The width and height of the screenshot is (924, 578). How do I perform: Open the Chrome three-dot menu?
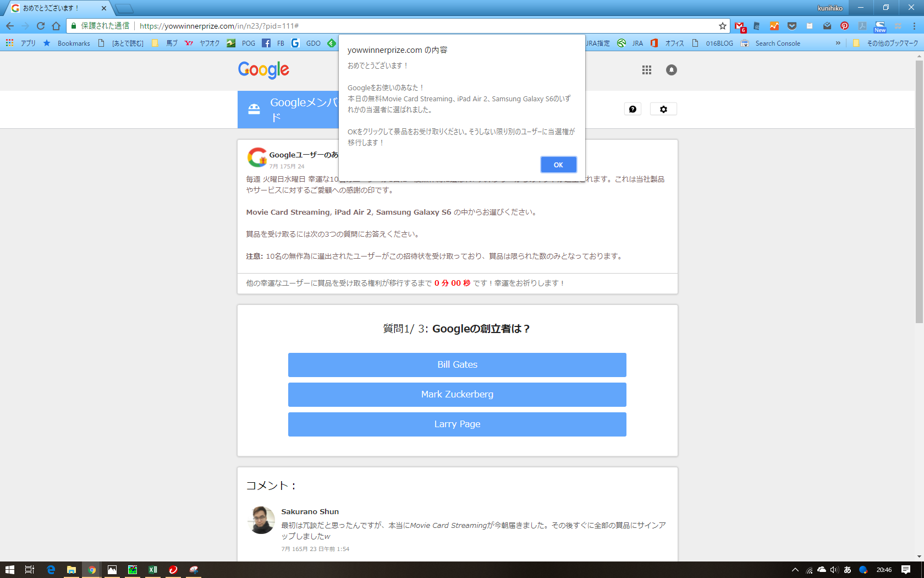tap(914, 26)
